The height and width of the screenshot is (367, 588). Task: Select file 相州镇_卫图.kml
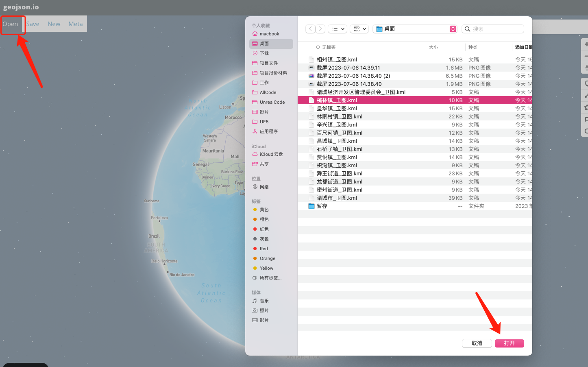pos(415,59)
